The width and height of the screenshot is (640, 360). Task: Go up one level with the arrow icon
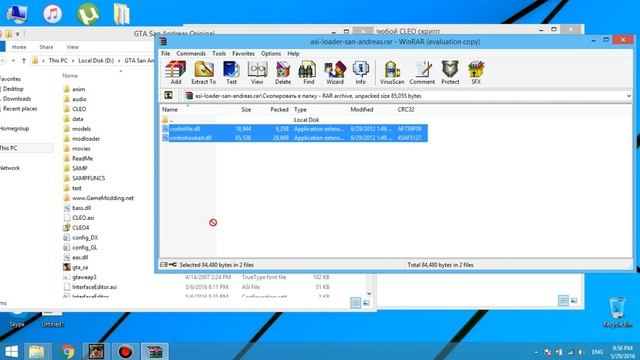click(x=168, y=96)
